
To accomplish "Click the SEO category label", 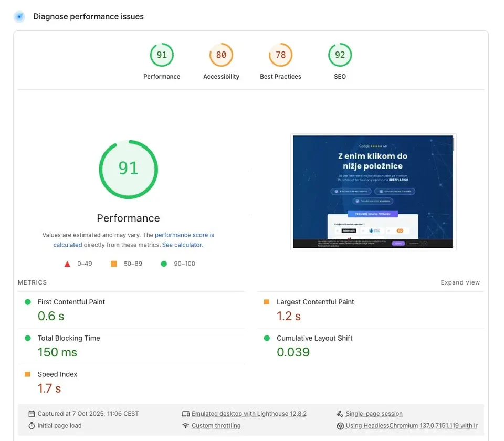I will point(340,77).
